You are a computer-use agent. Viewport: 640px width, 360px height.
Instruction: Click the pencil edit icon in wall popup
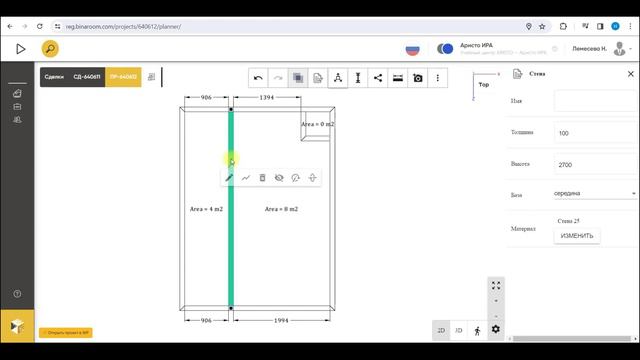(x=229, y=178)
